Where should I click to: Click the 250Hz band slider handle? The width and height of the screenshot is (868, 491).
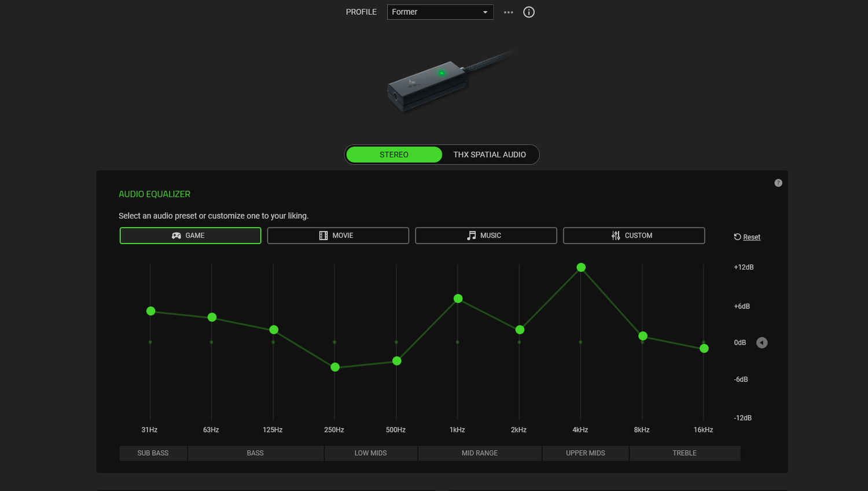pyautogui.click(x=335, y=367)
